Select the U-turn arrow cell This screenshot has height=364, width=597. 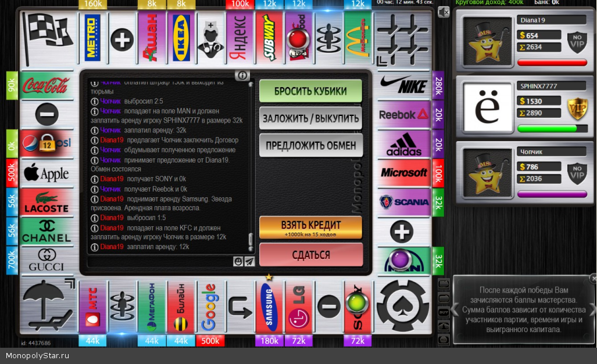click(240, 307)
